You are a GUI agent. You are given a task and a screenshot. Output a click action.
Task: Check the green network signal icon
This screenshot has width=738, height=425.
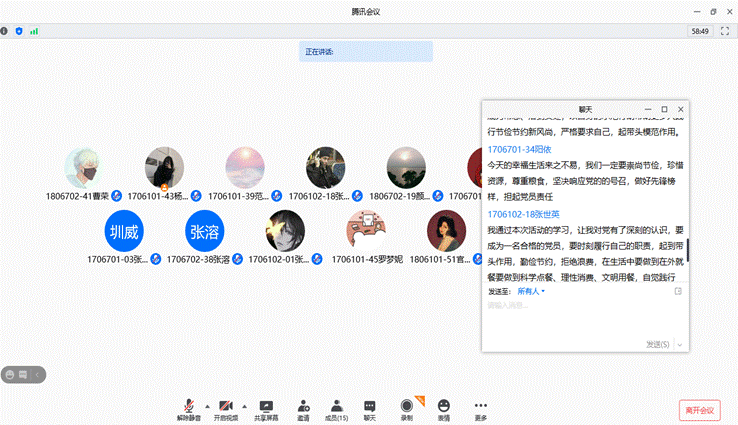34,31
